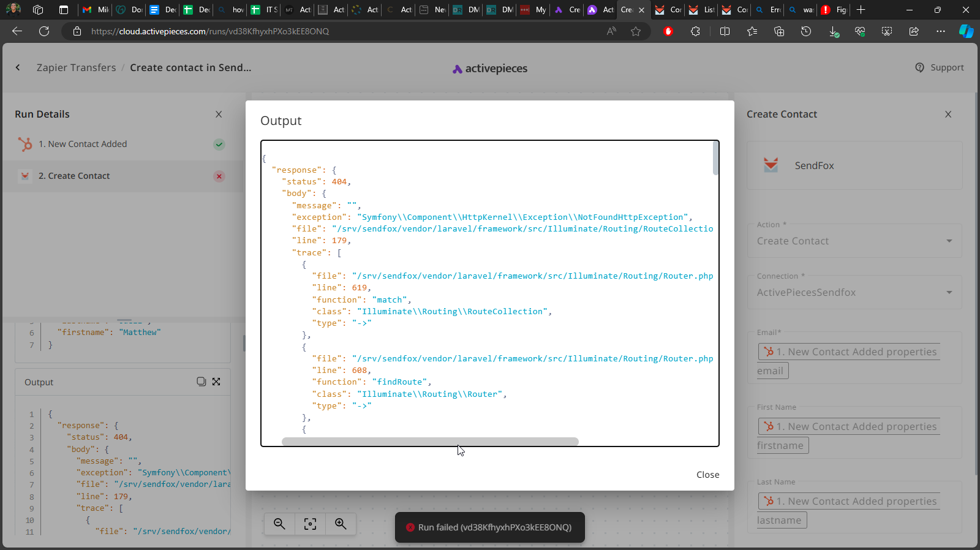
Task: Click the Share icon in toolbar
Action: point(914,31)
